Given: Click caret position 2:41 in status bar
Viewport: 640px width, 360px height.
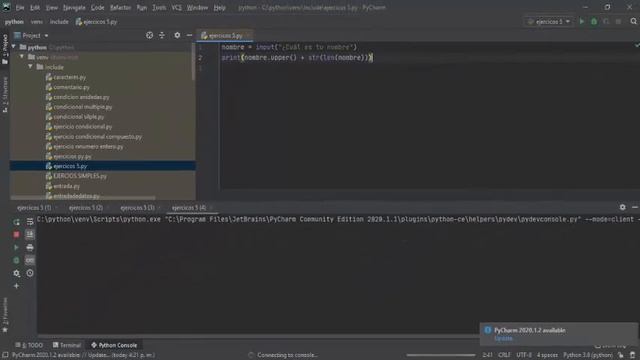Looking at the screenshot, I should click(487, 355).
